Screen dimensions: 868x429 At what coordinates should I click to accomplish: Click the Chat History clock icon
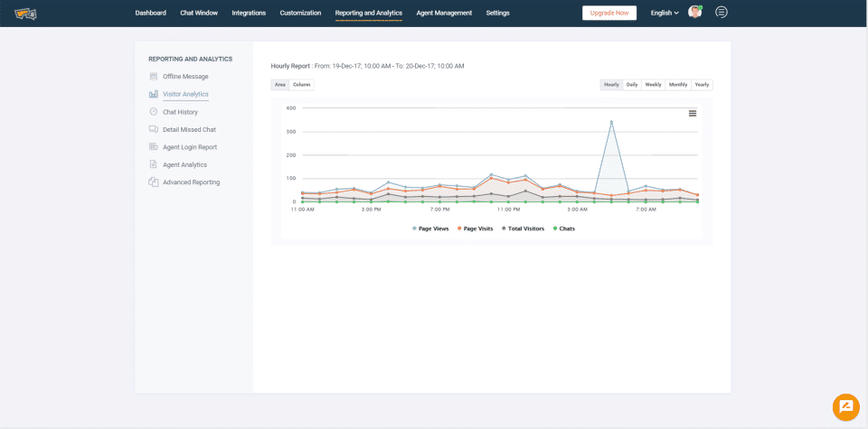pos(154,112)
